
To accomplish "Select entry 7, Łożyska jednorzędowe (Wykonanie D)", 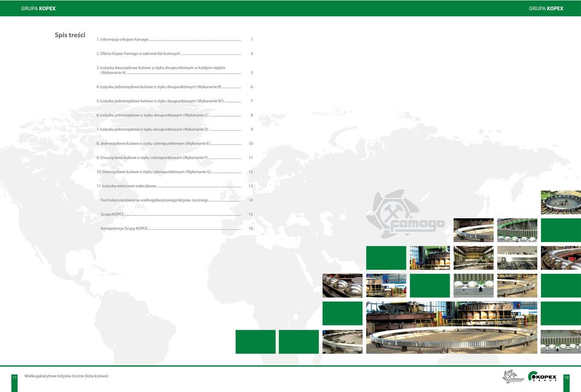I will coord(174,129).
